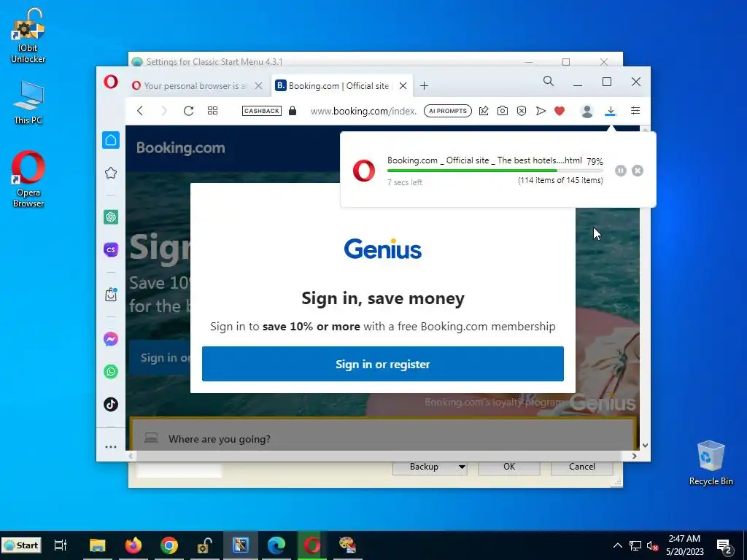Open Paint icon on taskbar
747x560 pixels.
click(348, 545)
